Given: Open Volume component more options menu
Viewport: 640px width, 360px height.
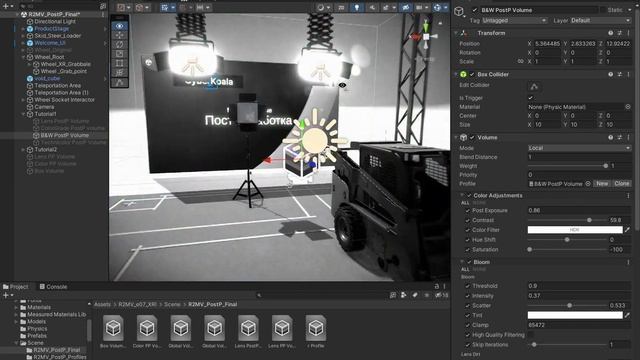Looking at the screenshot, I should [x=629, y=138].
